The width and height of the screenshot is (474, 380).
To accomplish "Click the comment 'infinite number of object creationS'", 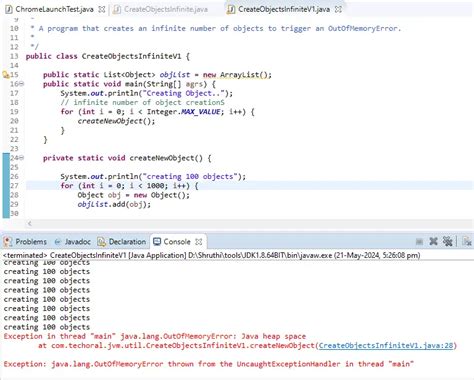I will point(143,102).
